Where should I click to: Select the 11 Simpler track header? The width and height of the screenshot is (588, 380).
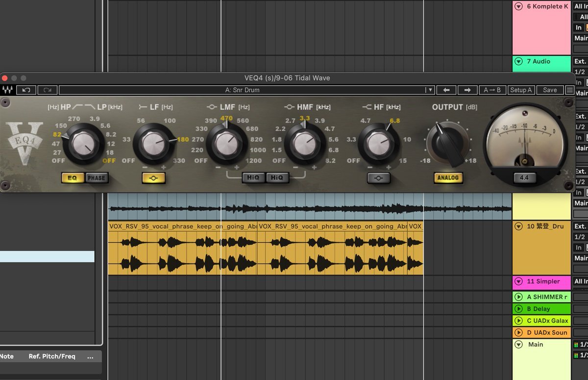(542, 283)
